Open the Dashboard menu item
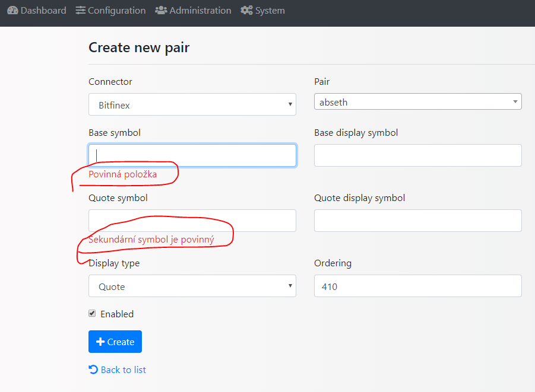The width and height of the screenshot is (535, 392). [37, 10]
